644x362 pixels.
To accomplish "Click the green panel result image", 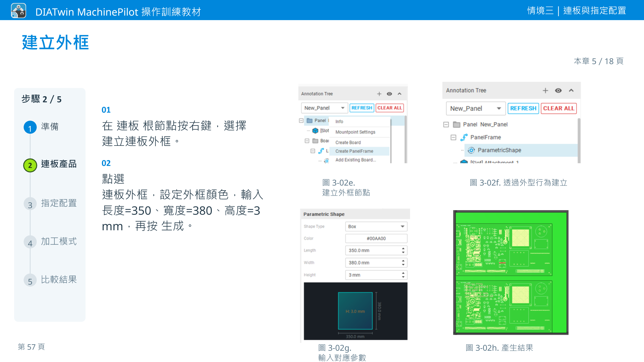I will 511,273.
